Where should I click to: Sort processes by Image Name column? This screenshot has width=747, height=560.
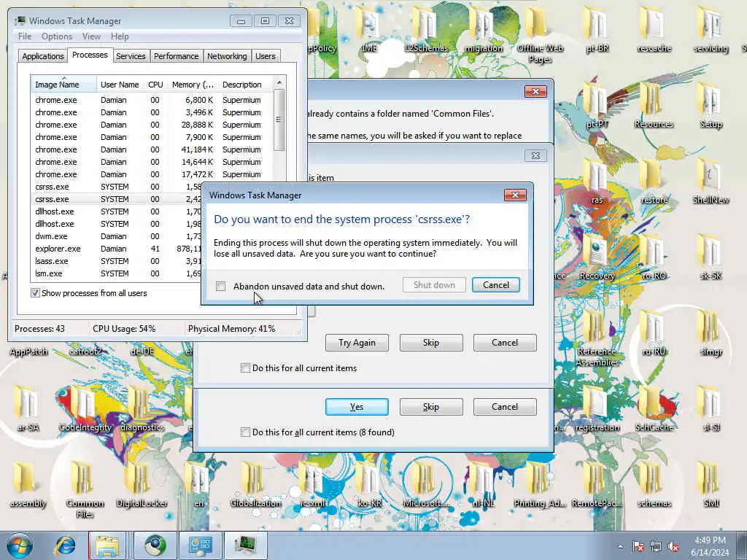[64, 85]
